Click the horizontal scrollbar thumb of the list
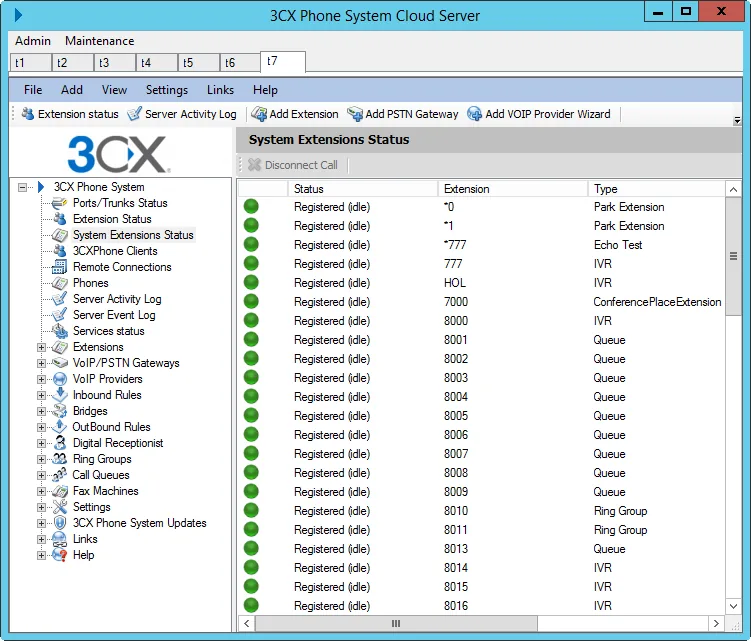Screen dimensions: 751x641 [x=396, y=623]
